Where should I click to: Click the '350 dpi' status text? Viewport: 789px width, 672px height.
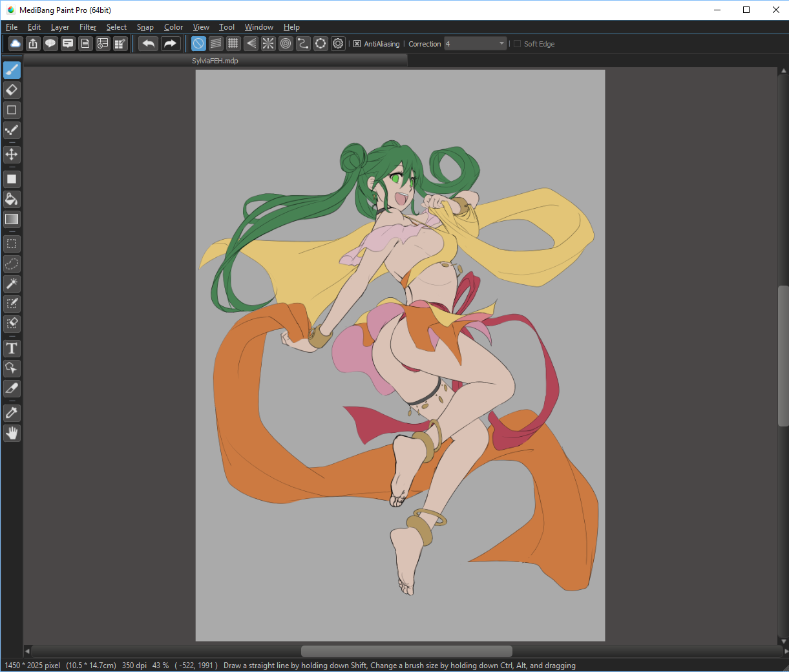134,666
